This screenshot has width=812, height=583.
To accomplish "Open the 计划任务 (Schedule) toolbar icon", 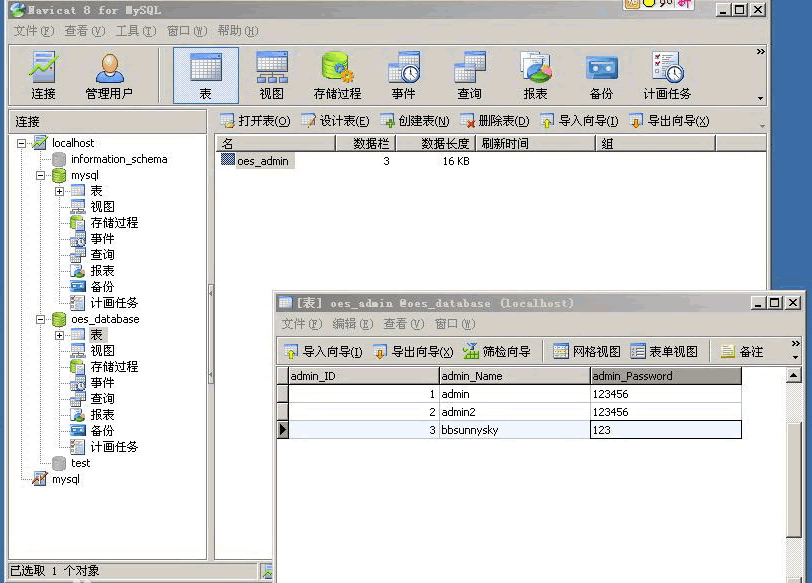I will point(667,76).
